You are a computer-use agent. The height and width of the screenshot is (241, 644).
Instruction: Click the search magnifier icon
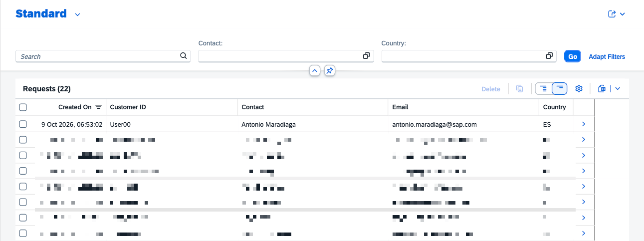[x=183, y=56]
